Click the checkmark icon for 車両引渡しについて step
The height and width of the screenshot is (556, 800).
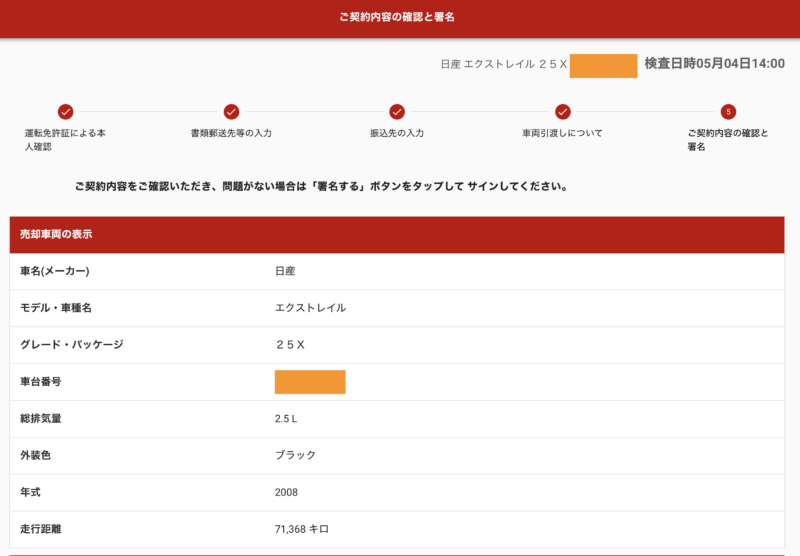coord(563,111)
